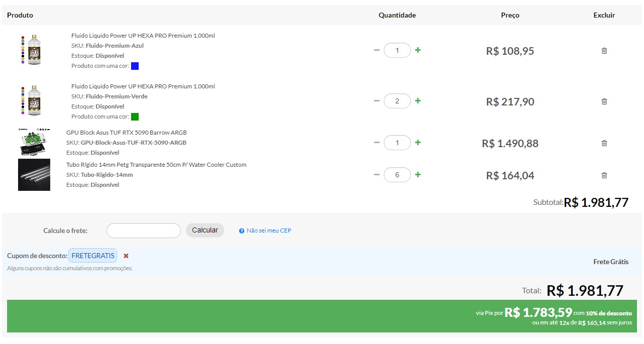
Task: Increase quantity of GPU Block Asus TUF
Action: click(418, 143)
